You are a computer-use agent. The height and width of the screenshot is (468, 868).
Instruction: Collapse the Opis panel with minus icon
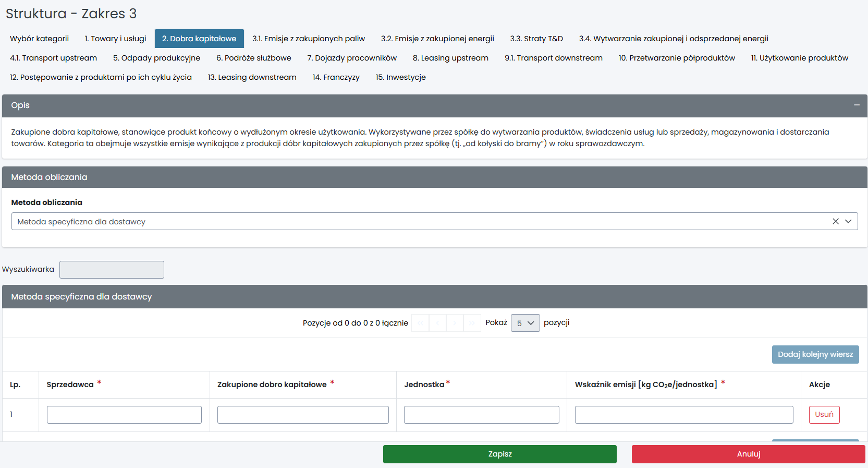click(x=857, y=105)
